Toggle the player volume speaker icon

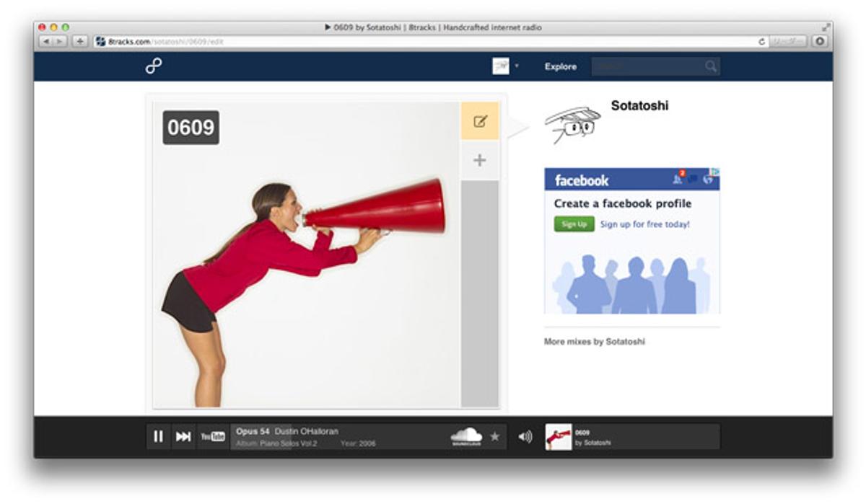point(525,436)
